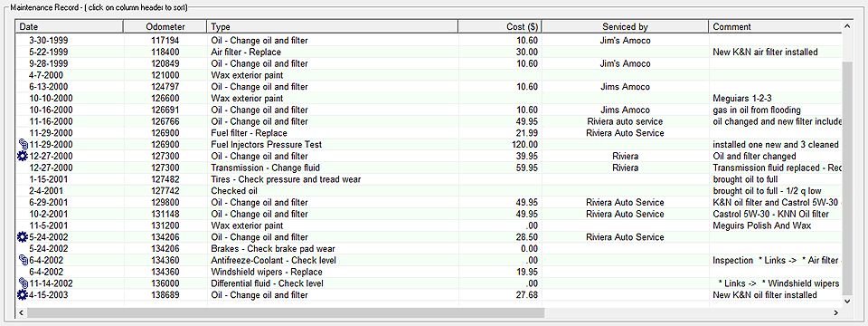The height and width of the screenshot is (326, 868).
Task: Click 'Differential fluid - Check level' entry
Action: point(268,283)
